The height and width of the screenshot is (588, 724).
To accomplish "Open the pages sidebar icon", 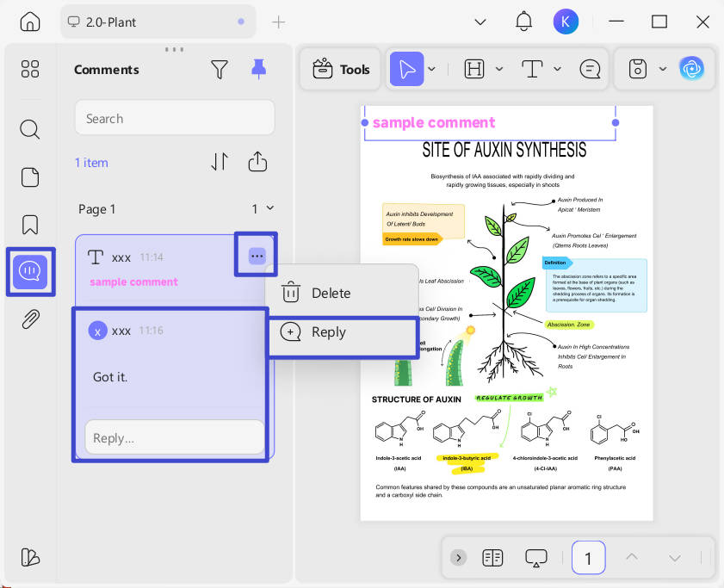I will [30, 177].
